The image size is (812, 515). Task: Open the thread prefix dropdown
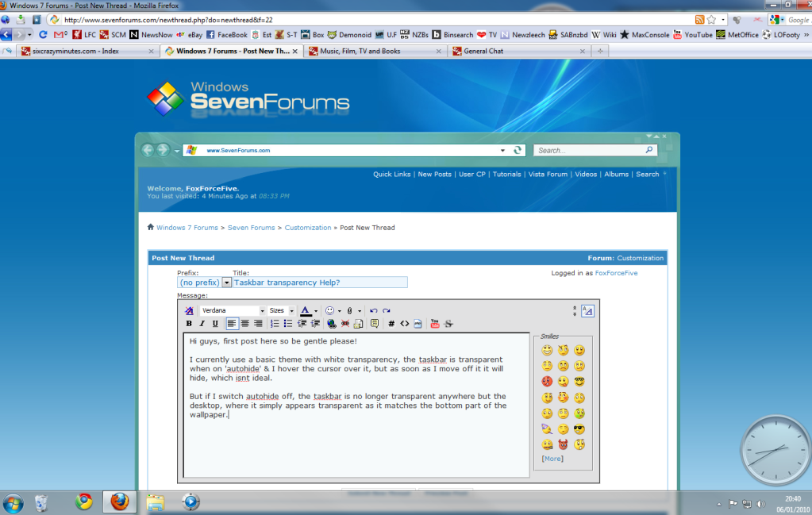[x=226, y=282]
